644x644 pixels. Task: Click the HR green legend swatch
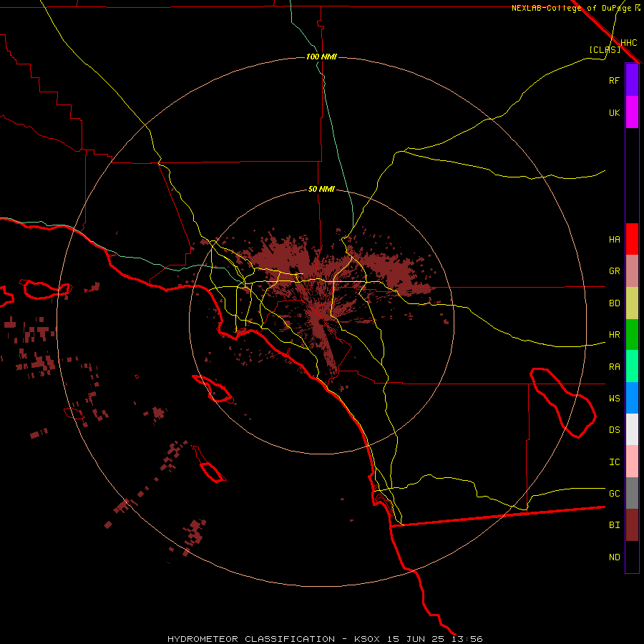pos(632,335)
